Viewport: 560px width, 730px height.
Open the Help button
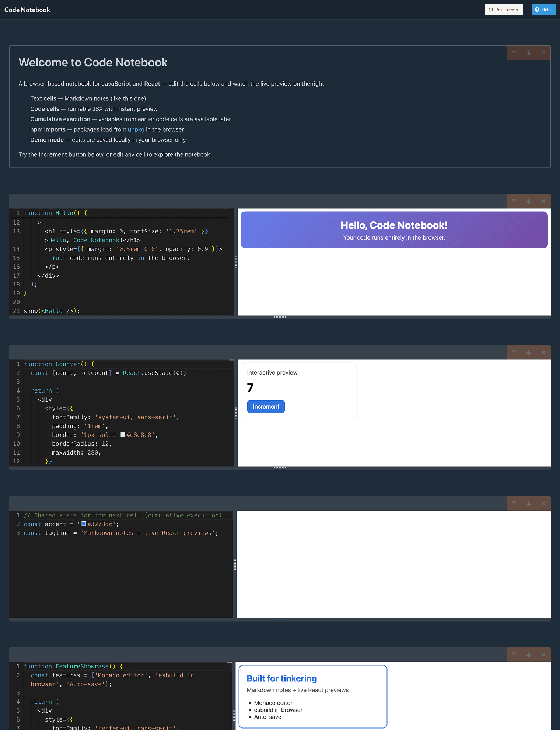tap(543, 10)
